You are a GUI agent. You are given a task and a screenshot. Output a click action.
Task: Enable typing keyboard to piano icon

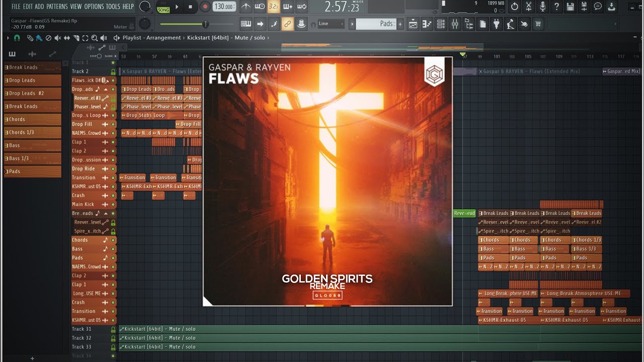pyautogui.click(x=246, y=24)
